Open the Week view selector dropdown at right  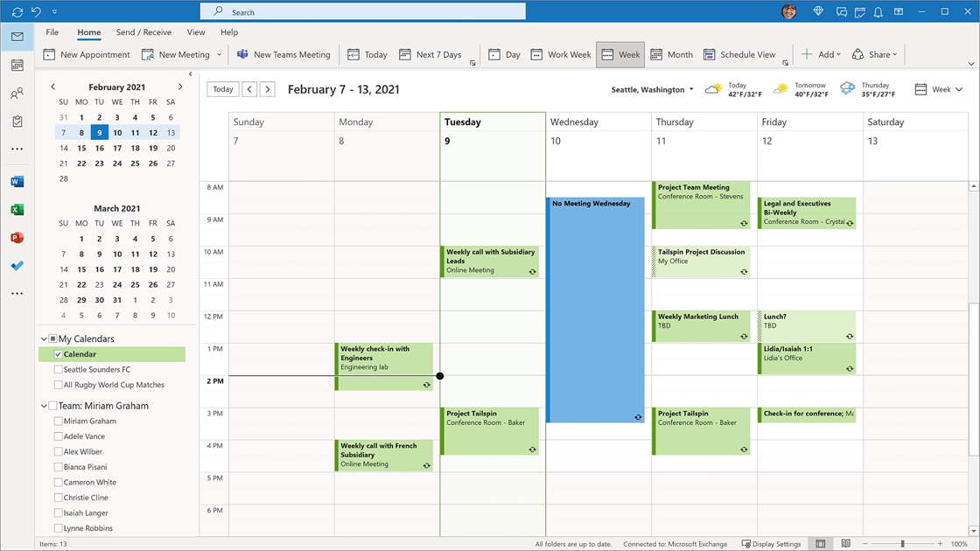pos(939,89)
